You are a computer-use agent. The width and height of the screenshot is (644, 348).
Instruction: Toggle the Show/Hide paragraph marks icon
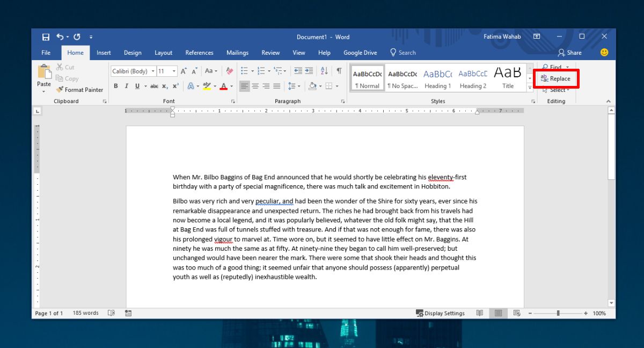coord(339,71)
